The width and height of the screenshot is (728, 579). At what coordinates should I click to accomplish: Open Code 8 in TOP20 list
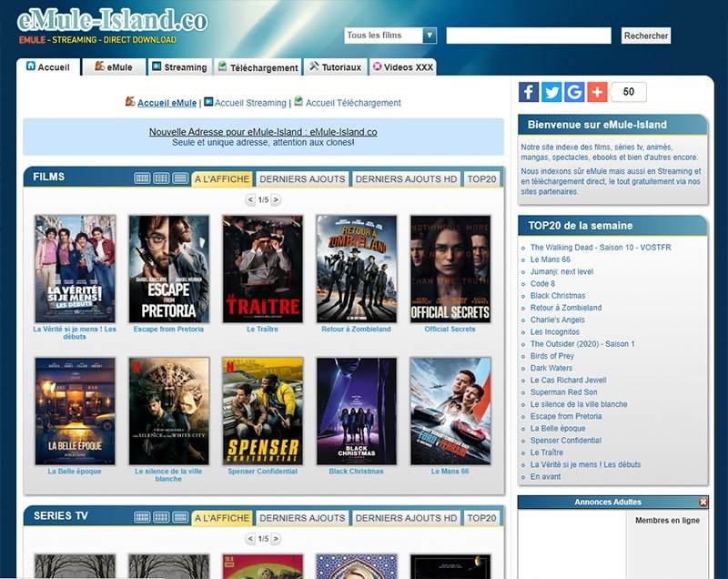[x=542, y=284]
